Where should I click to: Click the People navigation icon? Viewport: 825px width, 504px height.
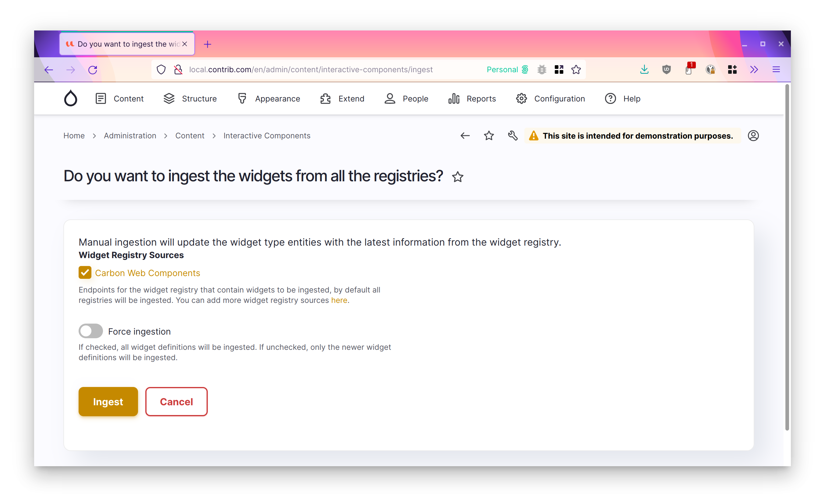coord(390,98)
